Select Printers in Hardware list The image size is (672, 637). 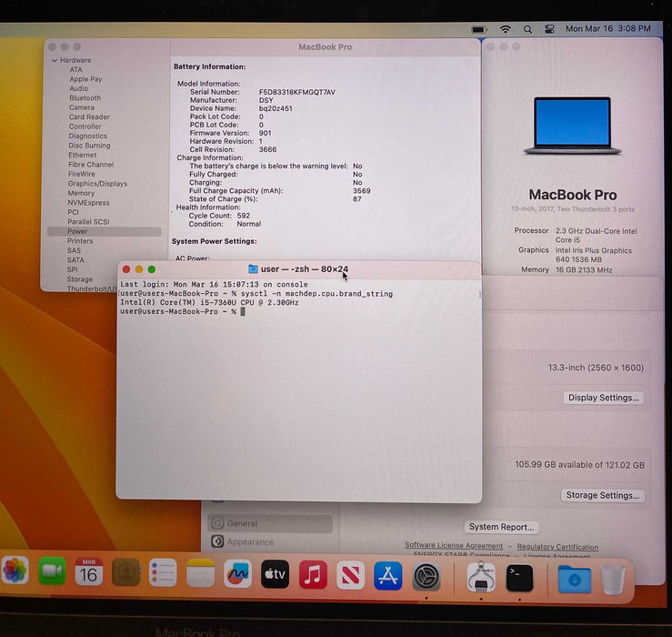coord(80,240)
